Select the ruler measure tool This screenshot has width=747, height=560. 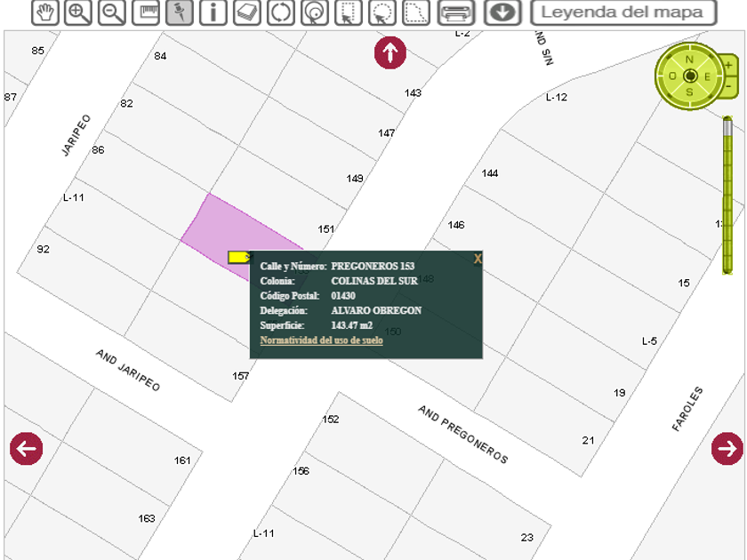[146, 12]
